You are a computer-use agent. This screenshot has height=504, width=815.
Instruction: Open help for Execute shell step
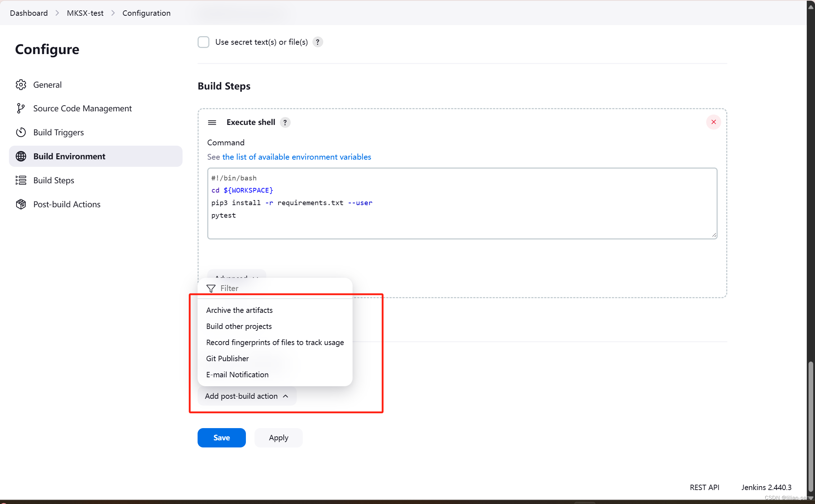(x=285, y=122)
